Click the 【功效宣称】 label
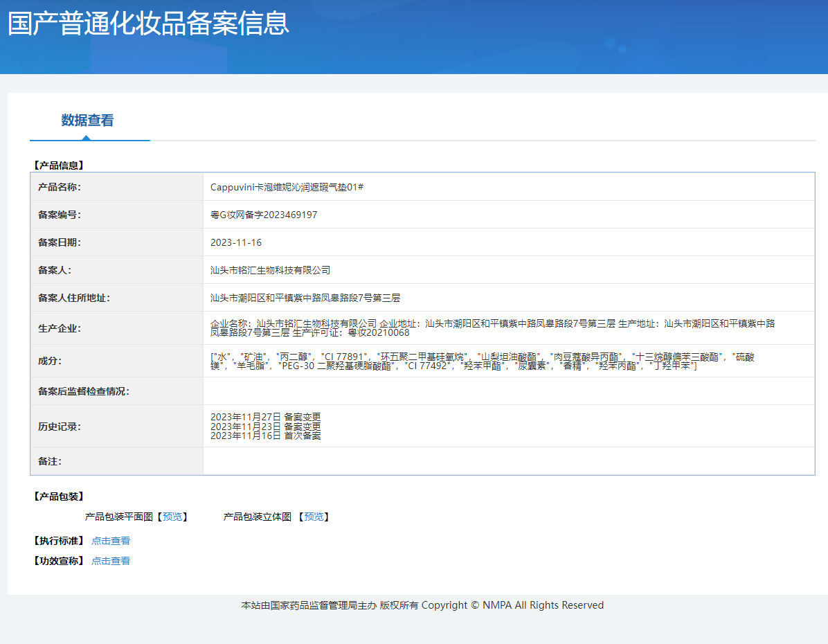 click(59, 561)
